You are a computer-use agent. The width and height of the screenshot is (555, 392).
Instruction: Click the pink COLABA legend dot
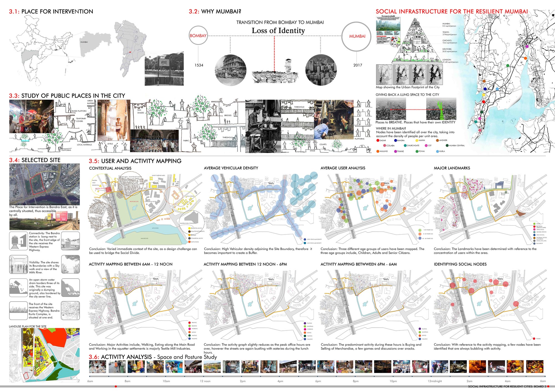click(x=385, y=146)
